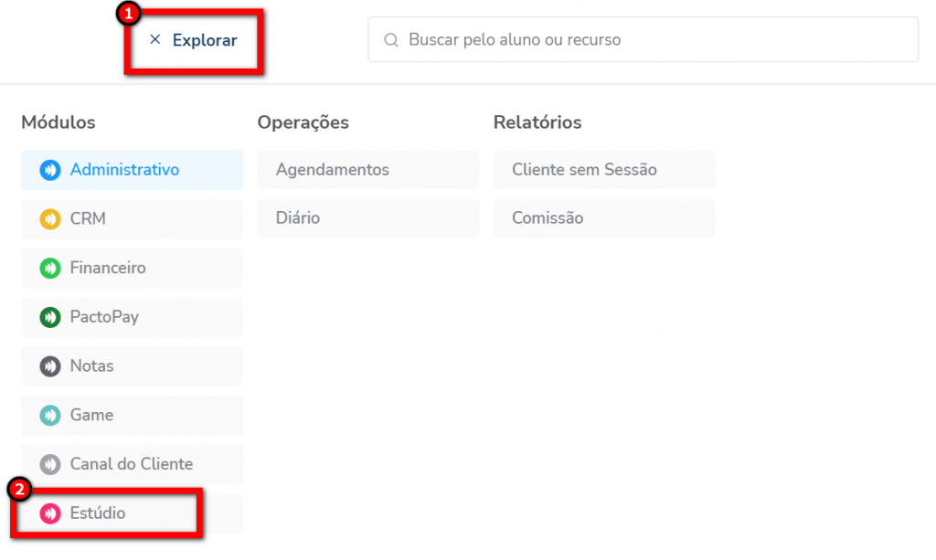Click the yellow CRM module icon
Viewport: 936px width, 560px height.
49,219
